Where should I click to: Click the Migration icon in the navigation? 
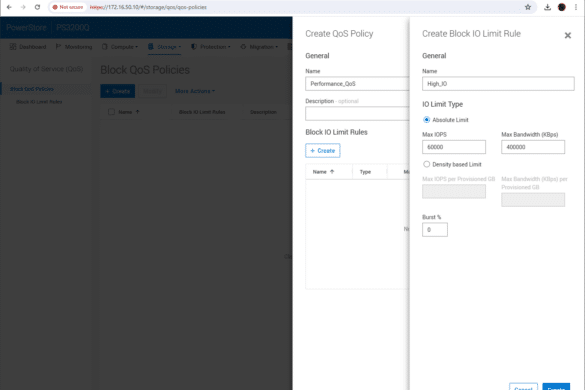(x=243, y=47)
